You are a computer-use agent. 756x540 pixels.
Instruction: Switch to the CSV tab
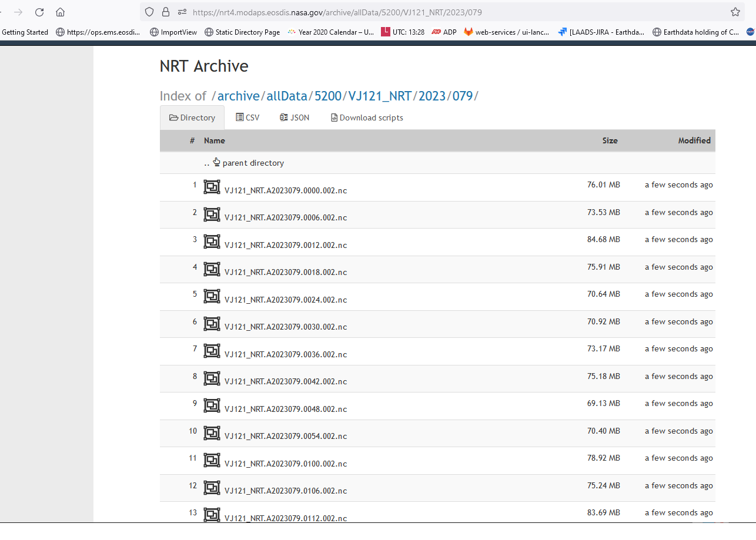[x=247, y=118]
